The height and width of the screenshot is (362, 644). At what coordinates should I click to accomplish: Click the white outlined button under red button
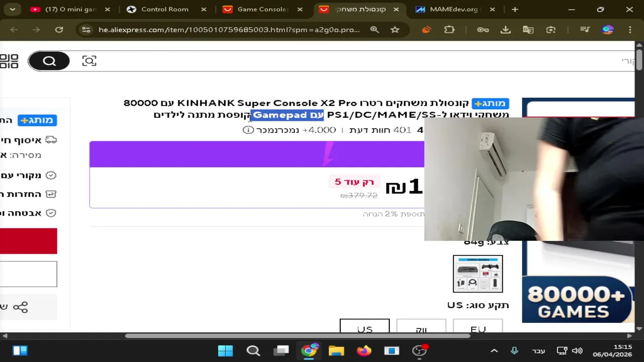coord(29,274)
